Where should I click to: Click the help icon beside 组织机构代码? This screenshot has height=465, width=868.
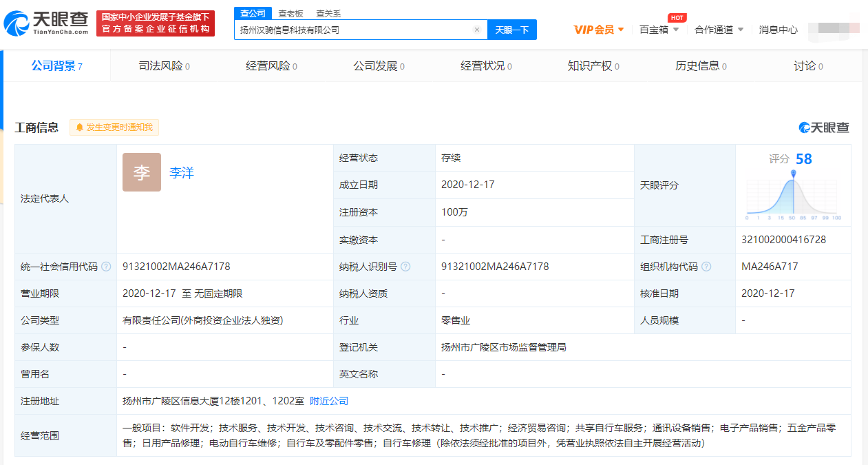point(706,267)
